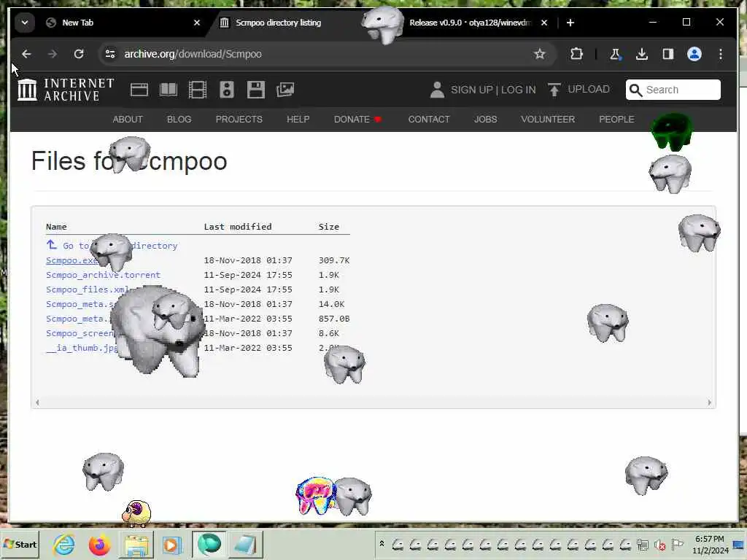Screen dimensions: 747x560
Task: Open the Chrome downloads icon
Action: [x=642, y=54]
